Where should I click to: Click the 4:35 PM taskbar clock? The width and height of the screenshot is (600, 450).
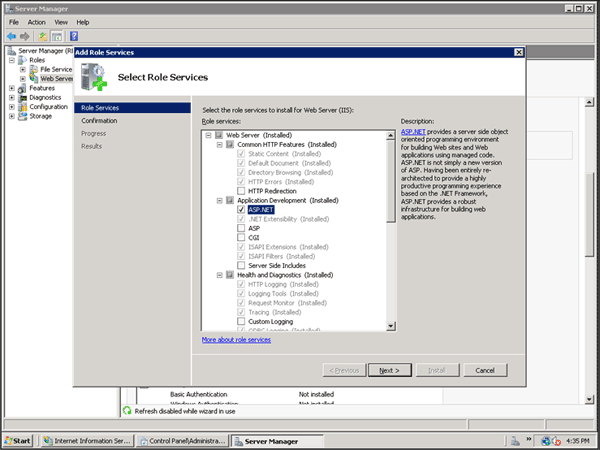coord(578,441)
